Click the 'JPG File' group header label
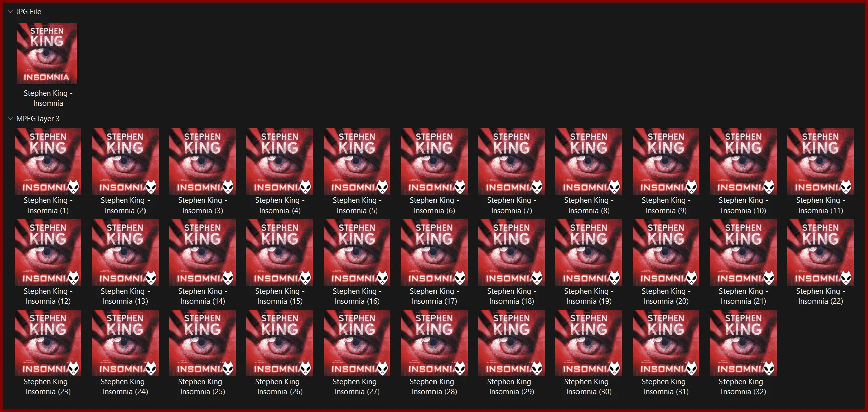The width and height of the screenshot is (868, 412). [x=29, y=11]
